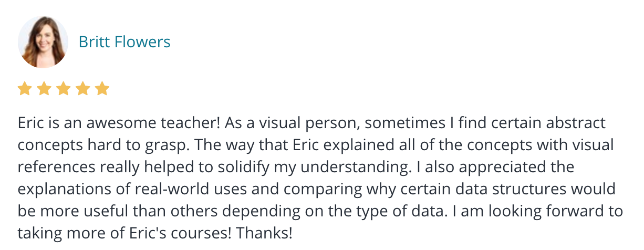Select the fourth yellow rating star

[x=83, y=89]
